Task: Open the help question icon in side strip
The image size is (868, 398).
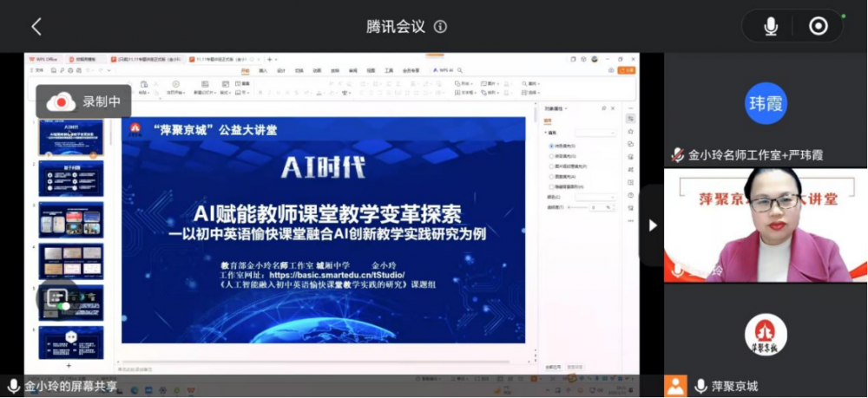Action: [630, 195]
